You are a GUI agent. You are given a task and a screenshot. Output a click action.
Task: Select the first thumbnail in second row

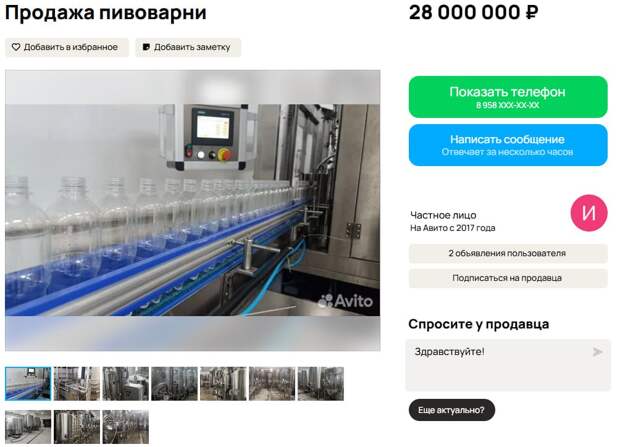(x=28, y=427)
